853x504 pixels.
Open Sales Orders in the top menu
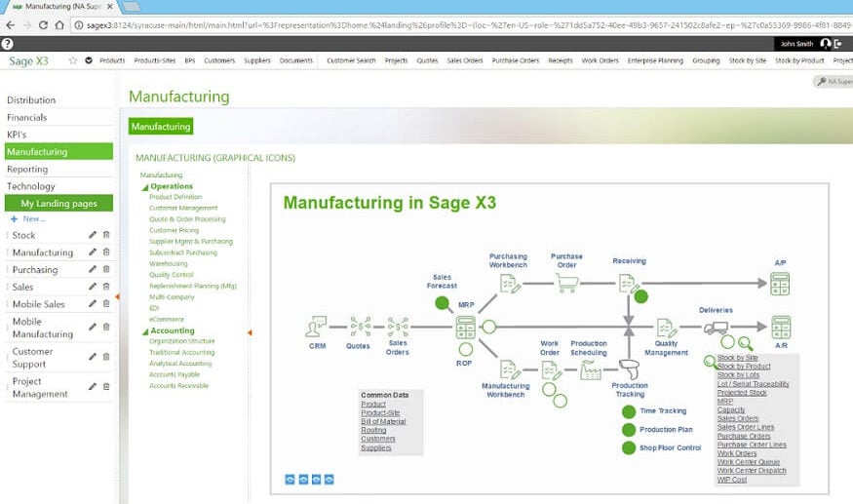coord(465,60)
